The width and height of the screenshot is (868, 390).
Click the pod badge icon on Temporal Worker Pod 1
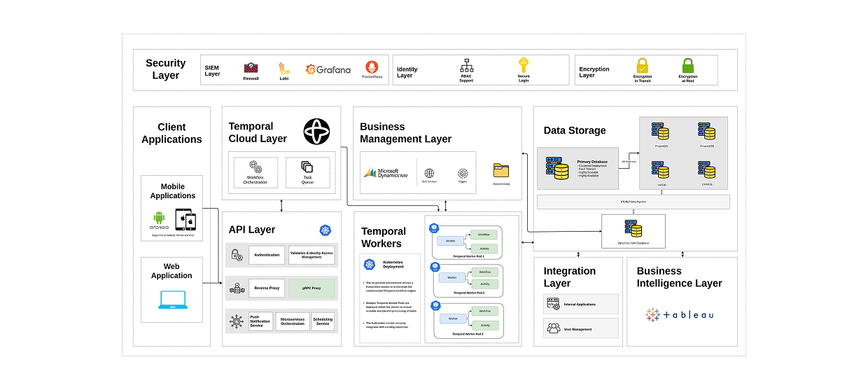pyautogui.click(x=434, y=228)
